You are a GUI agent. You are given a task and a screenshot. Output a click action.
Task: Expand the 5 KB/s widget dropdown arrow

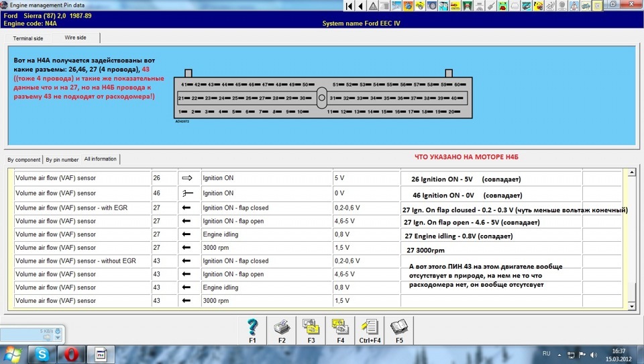(x=58, y=338)
